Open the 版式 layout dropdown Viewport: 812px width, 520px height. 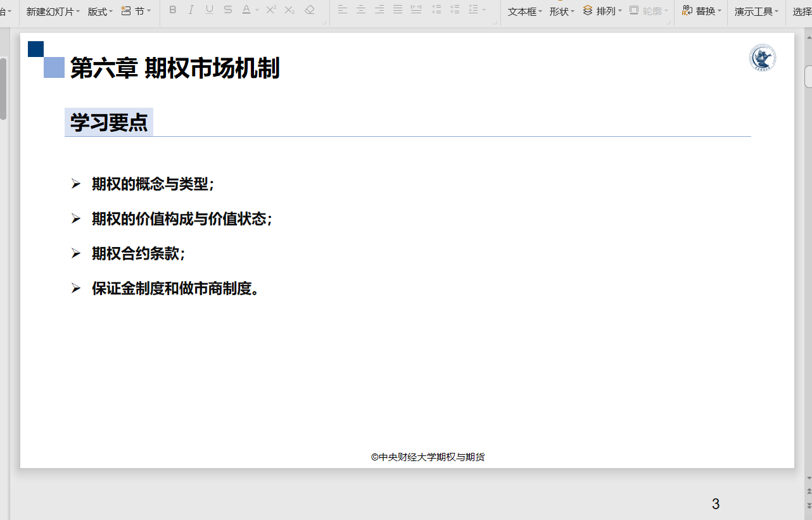(x=110, y=11)
